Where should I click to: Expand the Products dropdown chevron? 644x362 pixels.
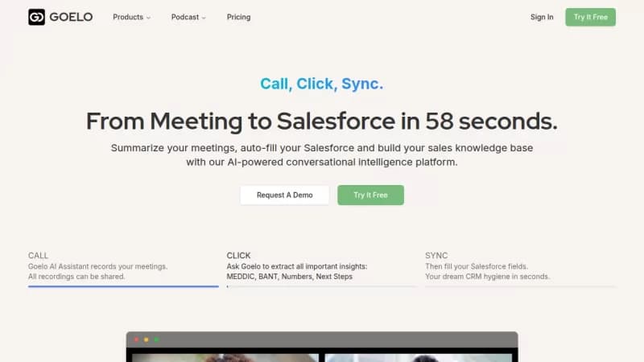click(x=148, y=18)
